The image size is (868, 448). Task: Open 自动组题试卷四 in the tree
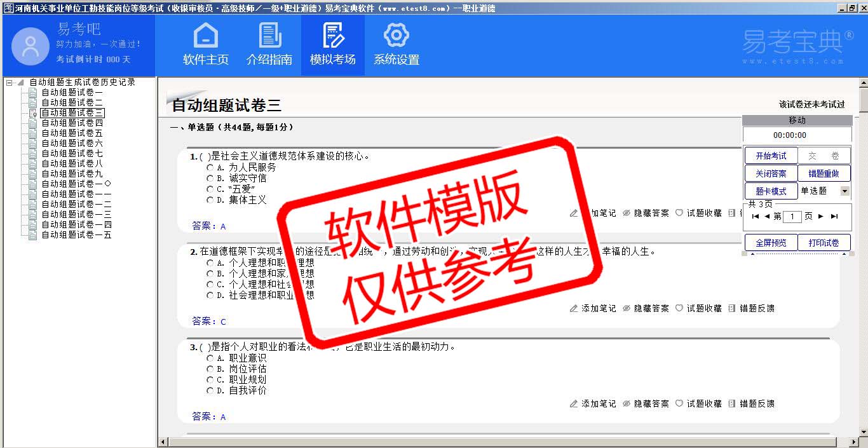tap(72, 123)
